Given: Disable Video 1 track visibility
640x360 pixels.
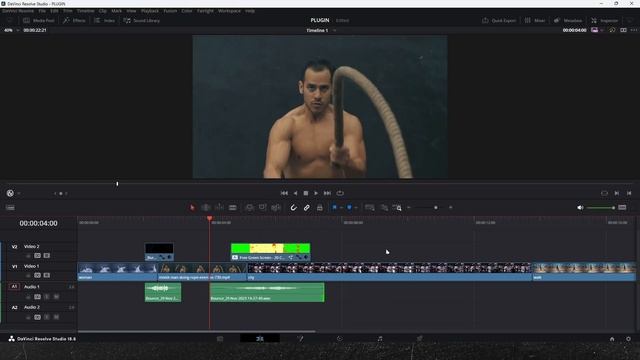Looking at the screenshot, I should [47, 276].
